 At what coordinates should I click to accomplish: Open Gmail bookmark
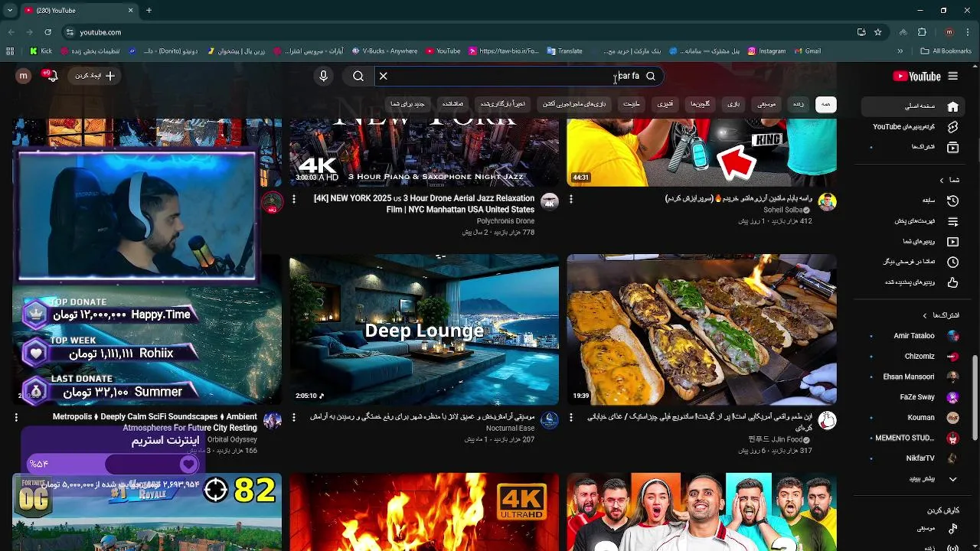[x=807, y=51]
